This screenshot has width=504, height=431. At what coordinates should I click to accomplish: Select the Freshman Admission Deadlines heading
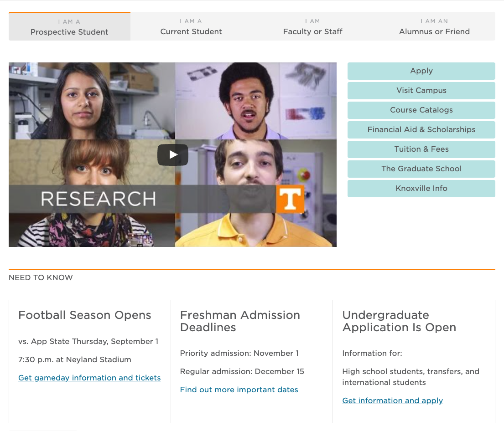point(240,321)
